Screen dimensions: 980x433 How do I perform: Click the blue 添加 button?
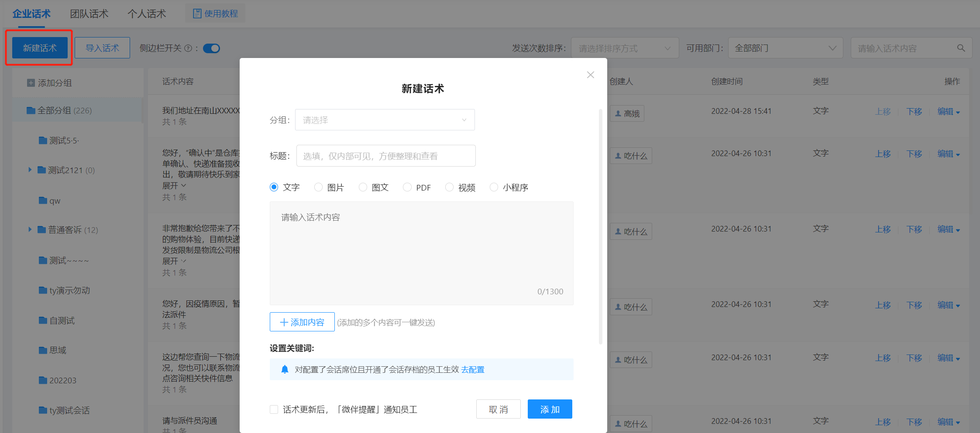[x=550, y=409]
